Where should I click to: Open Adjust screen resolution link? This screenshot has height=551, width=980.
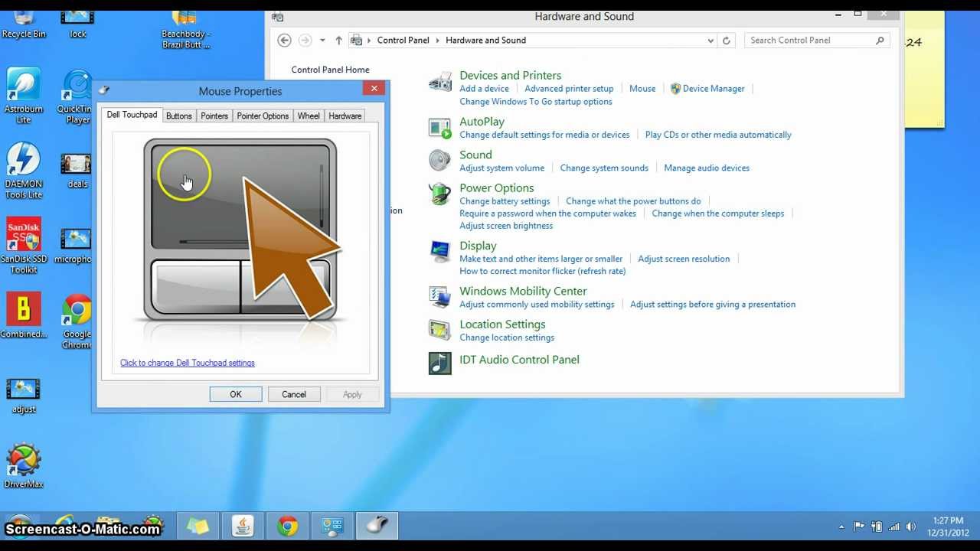pos(684,259)
